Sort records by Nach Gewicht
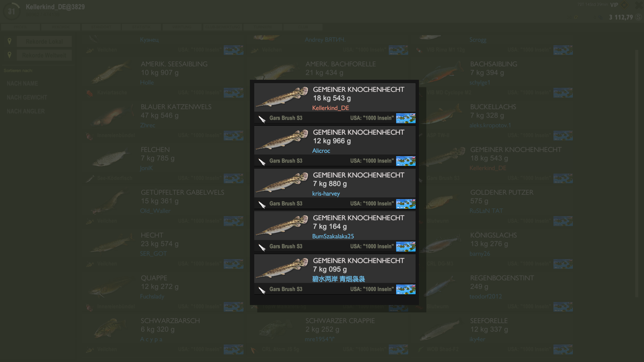The image size is (644, 362). 27,98
